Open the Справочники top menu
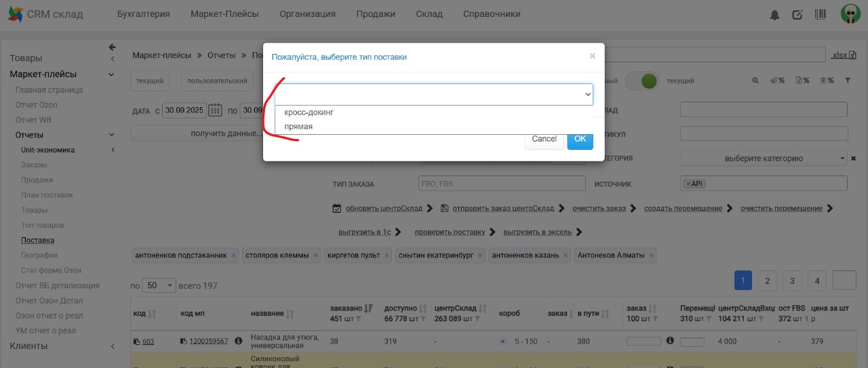Image resolution: width=868 pixels, height=368 pixels. point(492,14)
